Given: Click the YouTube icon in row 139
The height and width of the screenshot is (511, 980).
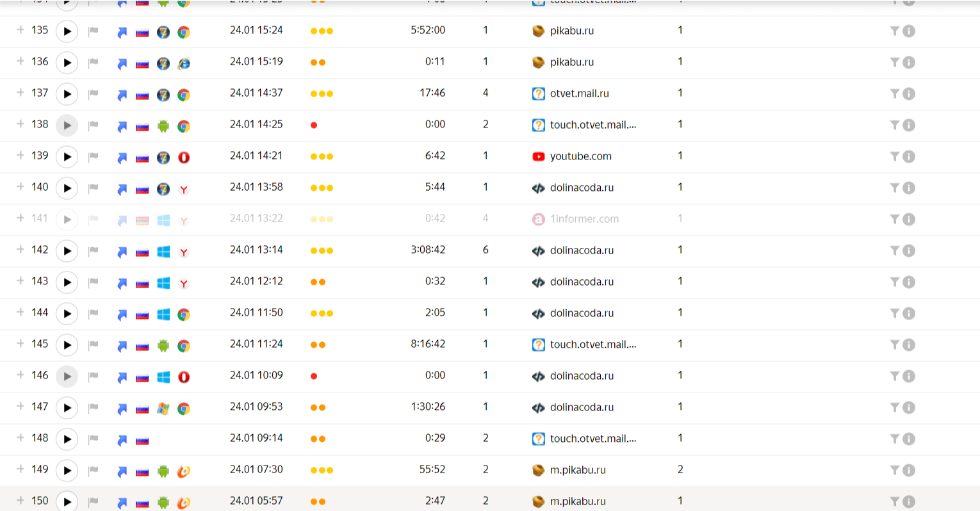Looking at the screenshot, I should pyautogui.click(x=539, y=157).
